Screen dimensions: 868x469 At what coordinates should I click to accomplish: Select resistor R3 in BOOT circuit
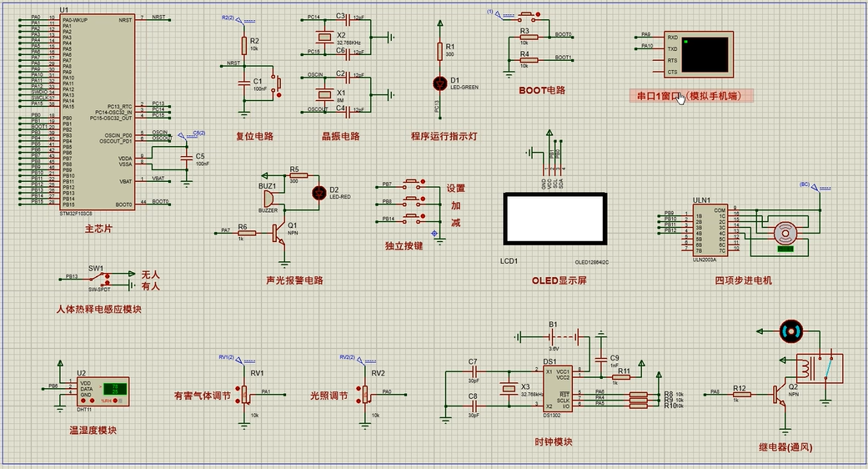[528, 37]
